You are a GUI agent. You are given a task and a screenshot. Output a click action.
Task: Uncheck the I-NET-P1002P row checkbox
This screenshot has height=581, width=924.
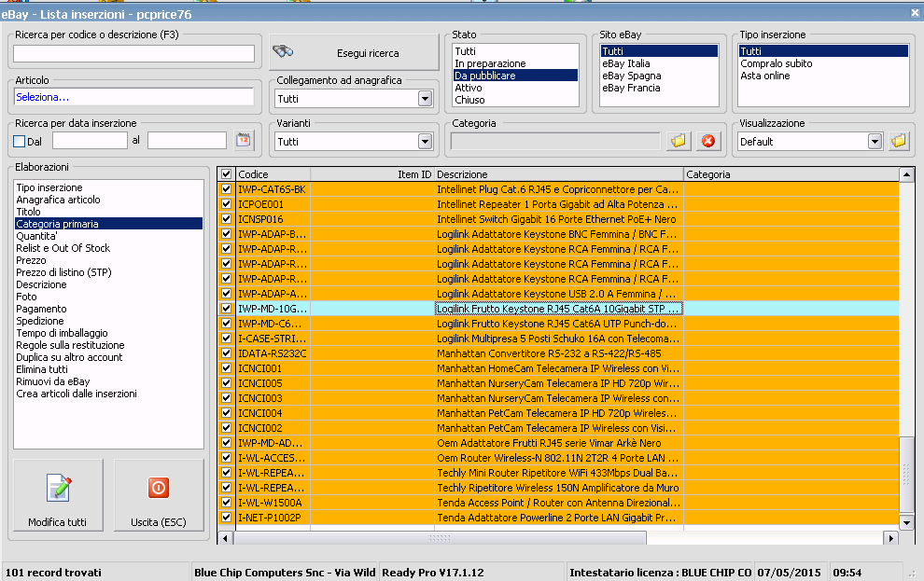(x=226, y=518)
